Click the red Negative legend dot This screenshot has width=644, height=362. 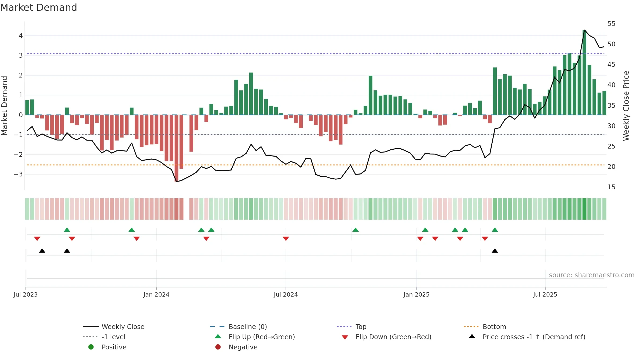218,347
